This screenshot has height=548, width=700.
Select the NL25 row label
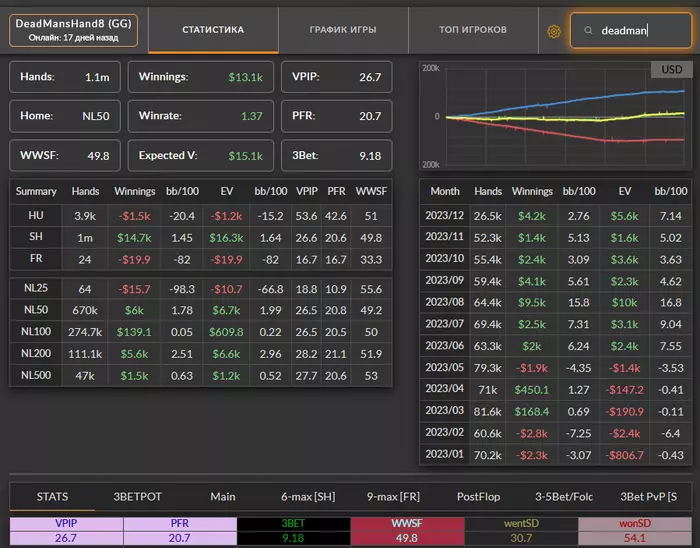(x=36, y=288)
